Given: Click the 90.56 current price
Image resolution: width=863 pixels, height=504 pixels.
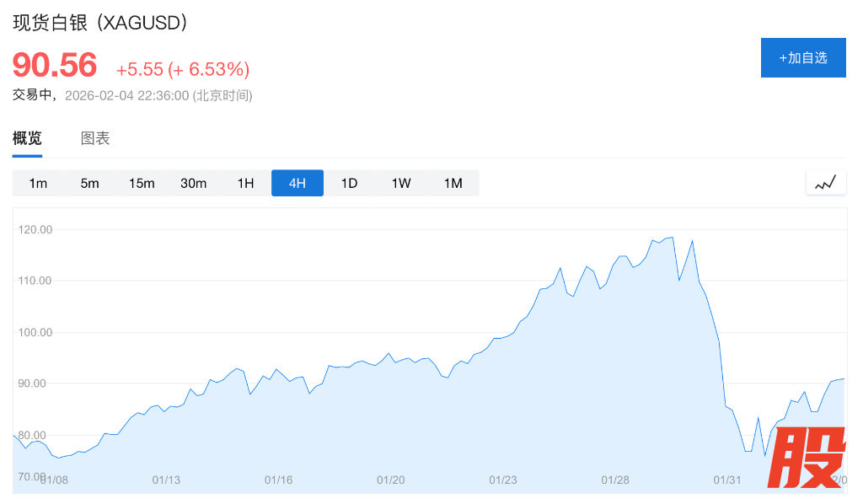Looking at the screenshot, I should (x=55, y=66).
